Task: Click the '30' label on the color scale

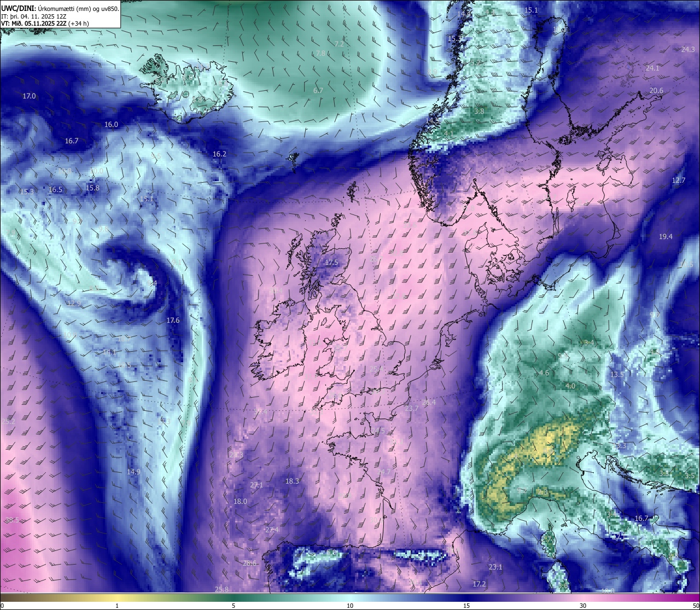Action: coord(583,606)
